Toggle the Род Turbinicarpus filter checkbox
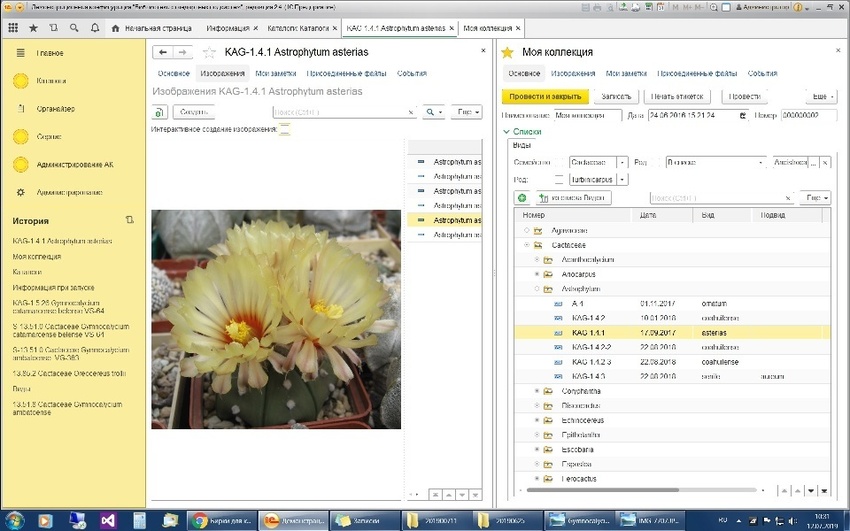Image resolution: width=850 pixels, height=531 pixels. click(x=560, y=179)
